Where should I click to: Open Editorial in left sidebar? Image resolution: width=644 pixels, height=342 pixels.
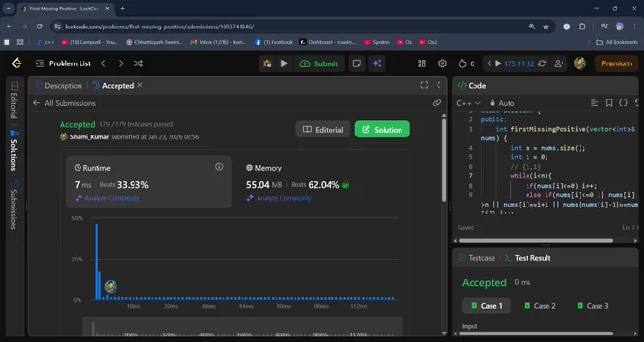tap(14, 100)
